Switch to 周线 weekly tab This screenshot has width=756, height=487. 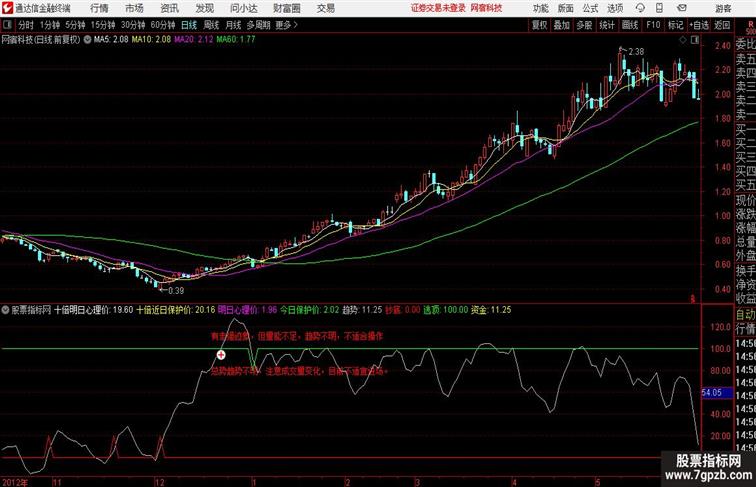211,25
